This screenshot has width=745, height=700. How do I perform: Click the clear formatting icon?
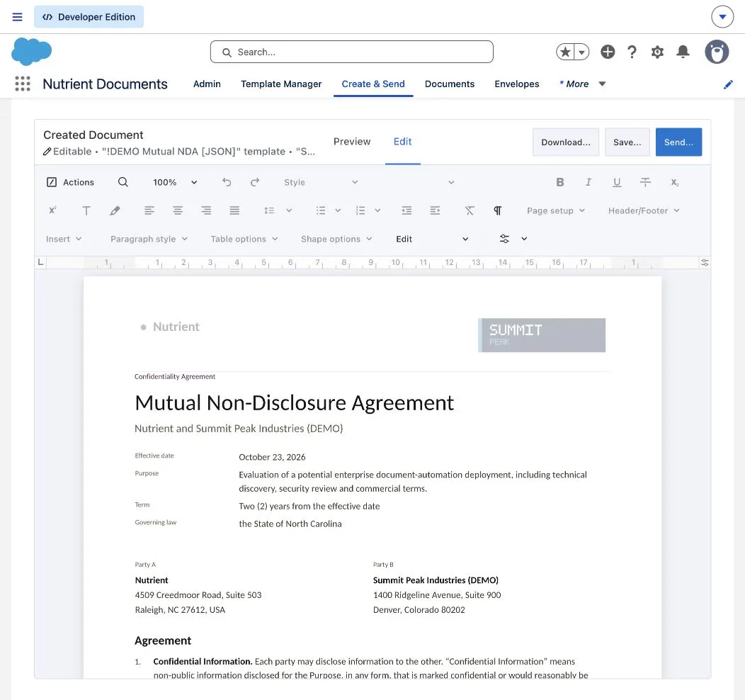(470, 210)
